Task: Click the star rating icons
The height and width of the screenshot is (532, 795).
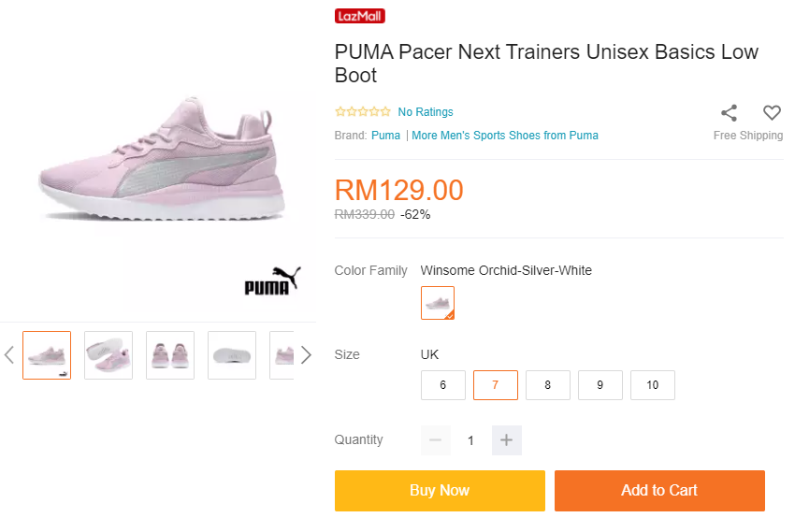Action: [363, 112]
